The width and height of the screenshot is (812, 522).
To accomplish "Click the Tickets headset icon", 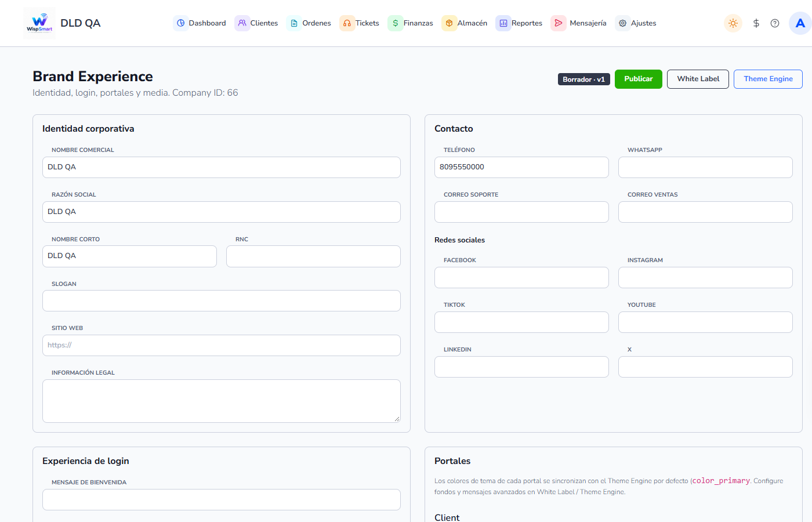I will [x=347, y=23].
